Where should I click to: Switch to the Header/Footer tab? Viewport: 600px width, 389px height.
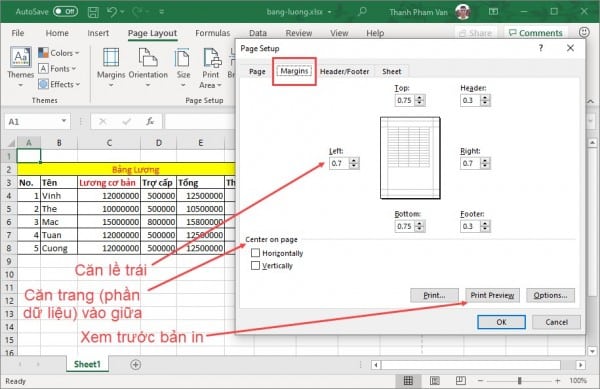[344, 72]
